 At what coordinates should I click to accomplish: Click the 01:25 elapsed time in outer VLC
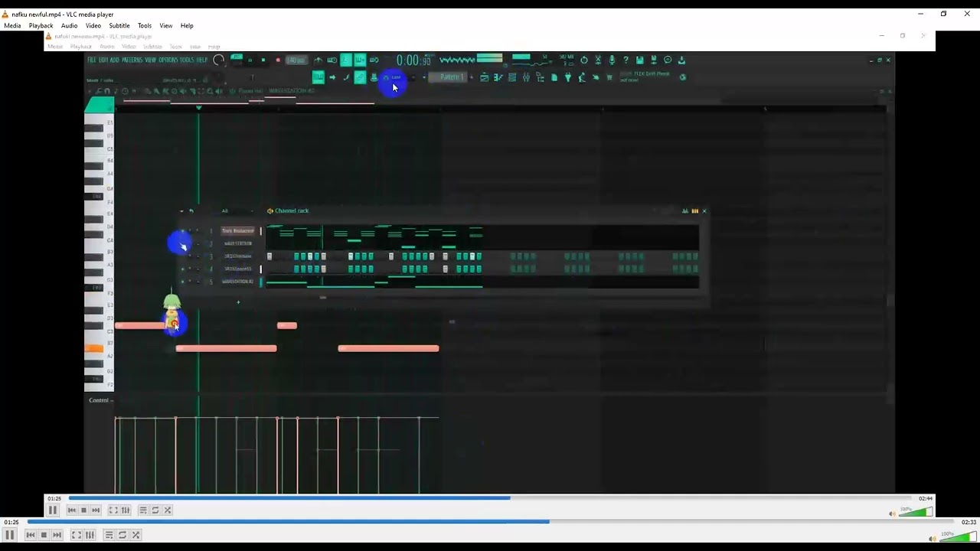coord(11,522)
